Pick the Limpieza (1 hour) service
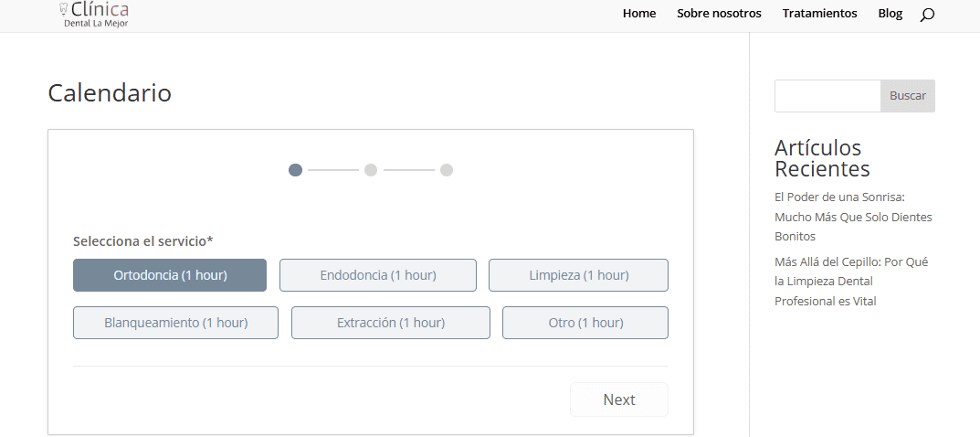Screen dimensions: 980x437 point(578,275)
